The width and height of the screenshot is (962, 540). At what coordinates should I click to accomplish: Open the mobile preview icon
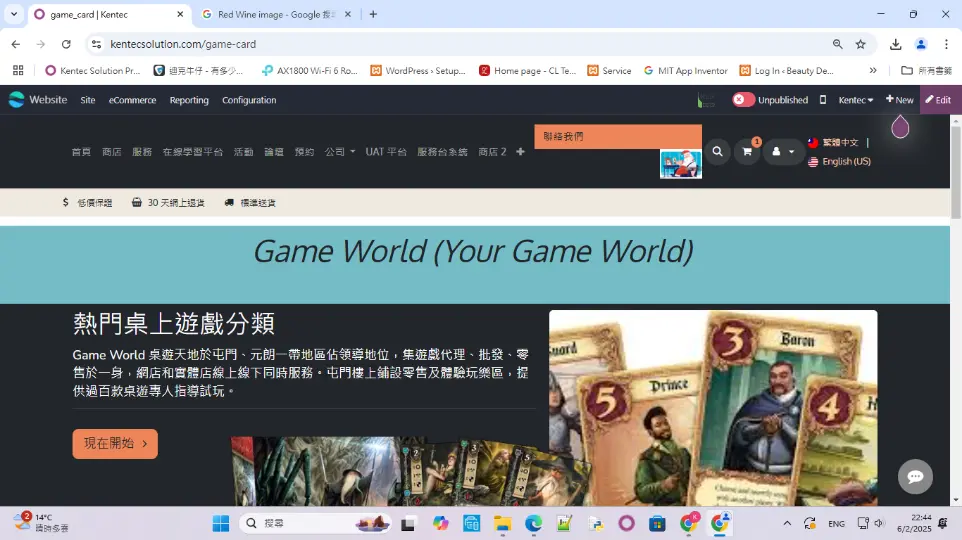coord(823,99)
